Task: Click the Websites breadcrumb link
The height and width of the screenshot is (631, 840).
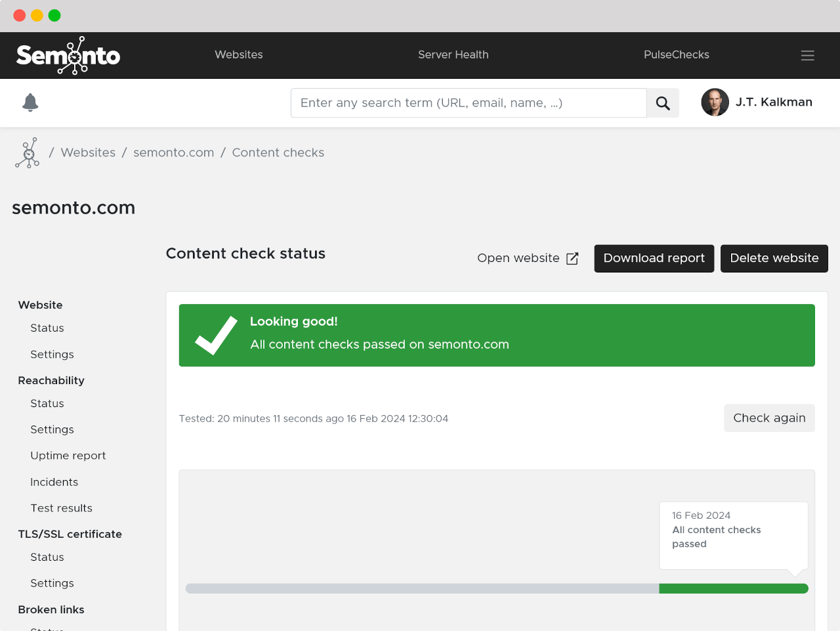Action: pyautogui.click(x=88, y=153)
